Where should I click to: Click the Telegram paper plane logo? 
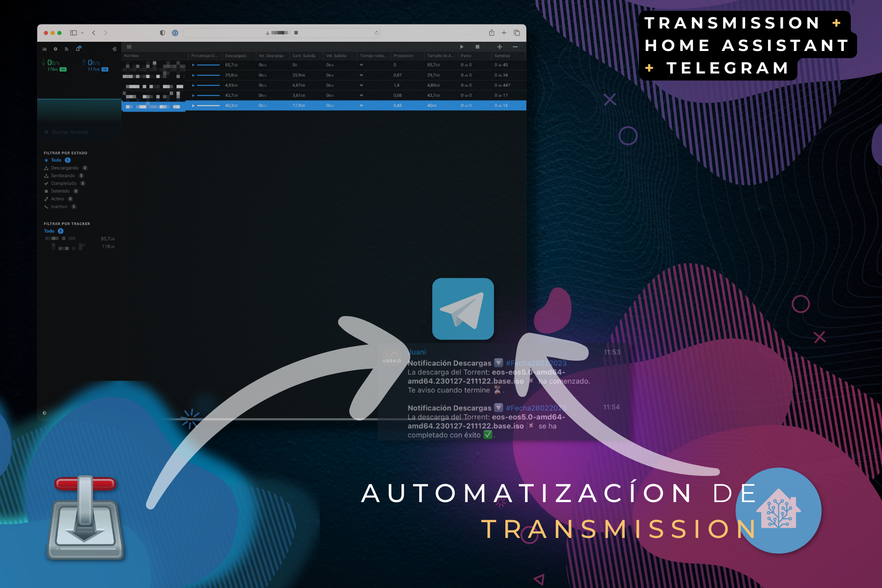463,309
